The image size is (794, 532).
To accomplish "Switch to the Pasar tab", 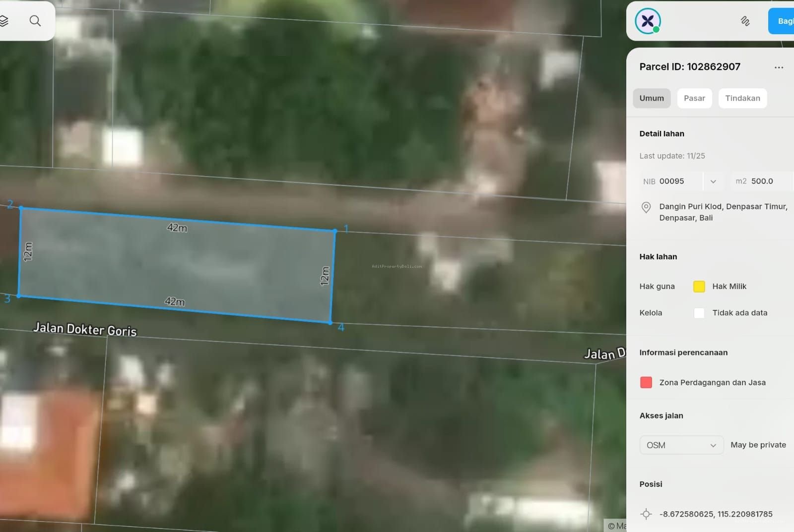I will tap(694, 98).
